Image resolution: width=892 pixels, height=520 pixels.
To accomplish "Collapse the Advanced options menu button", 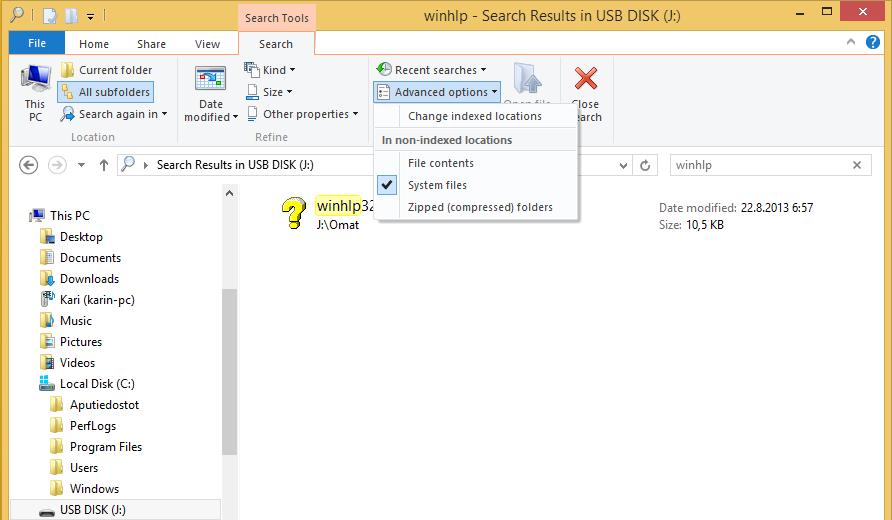I will (437, 92).
